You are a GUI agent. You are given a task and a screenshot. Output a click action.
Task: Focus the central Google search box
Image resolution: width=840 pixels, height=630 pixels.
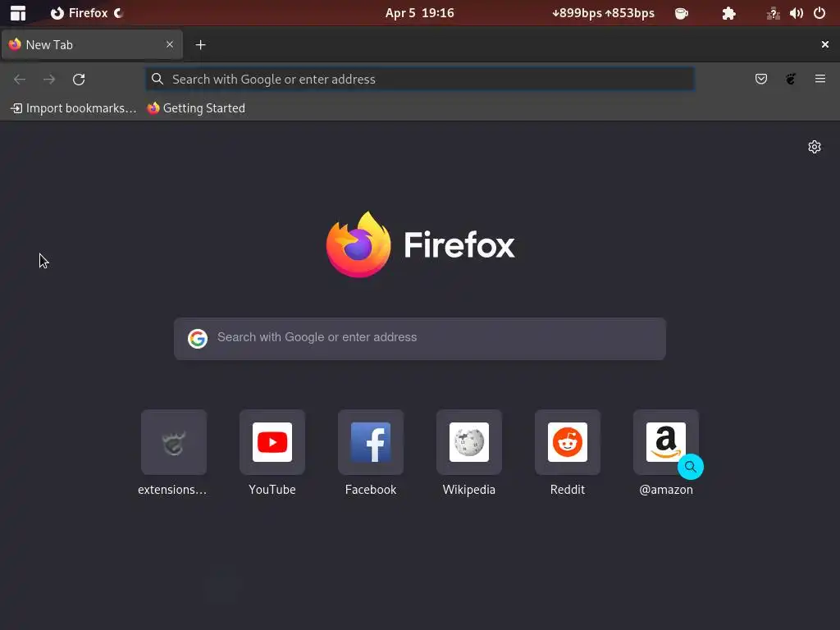click(x=420, y=339)
